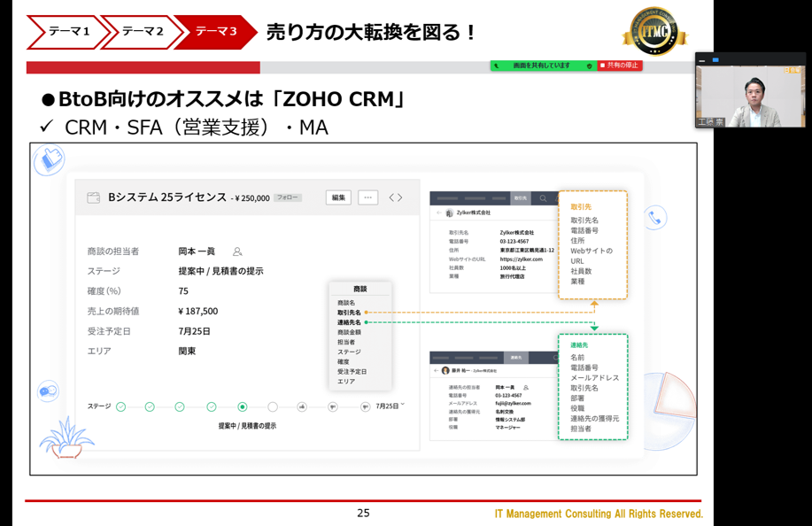Click 役職 in the green 連絡先 box
Viewport: 812px width, 526px height.
tap(577, 408)
